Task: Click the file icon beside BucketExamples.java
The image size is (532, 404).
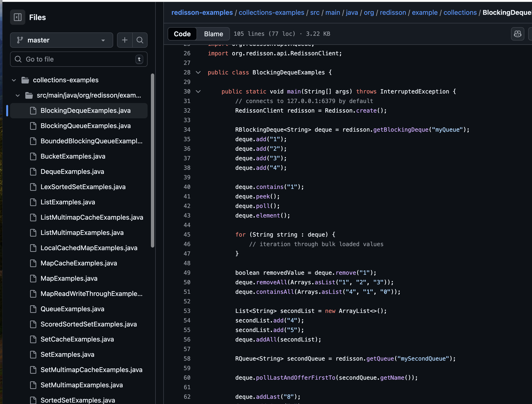Action: point(33,156)
